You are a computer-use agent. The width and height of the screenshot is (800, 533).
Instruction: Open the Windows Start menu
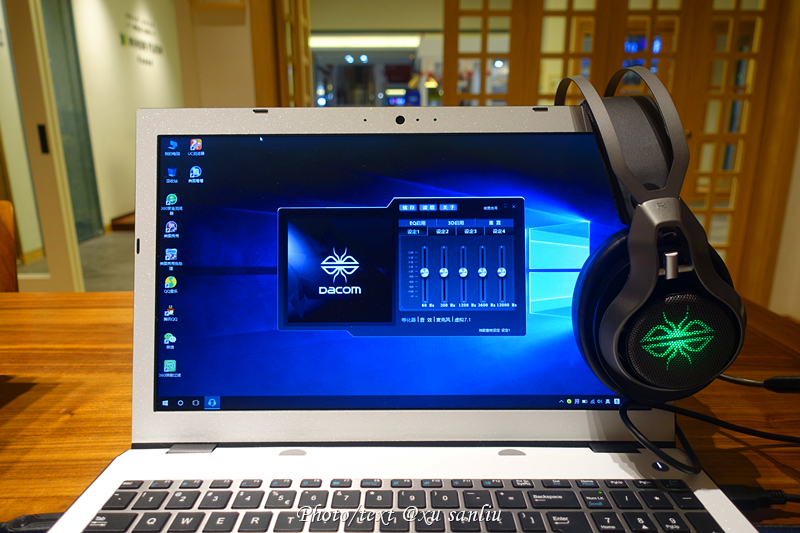tap(165, 403)
